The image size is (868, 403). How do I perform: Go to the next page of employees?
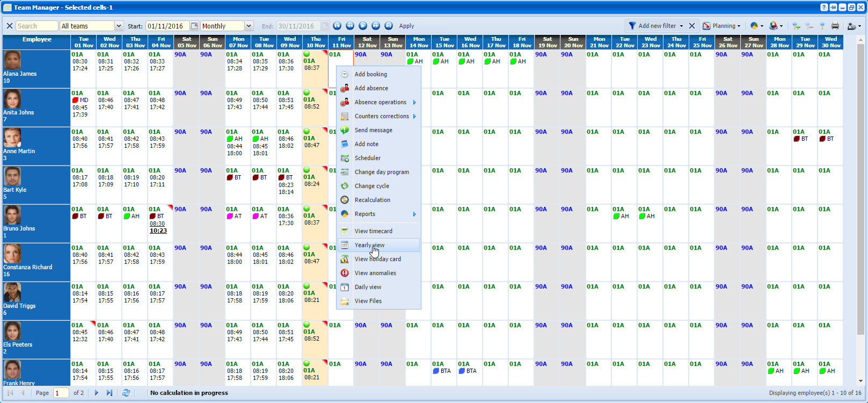point(97,393)
